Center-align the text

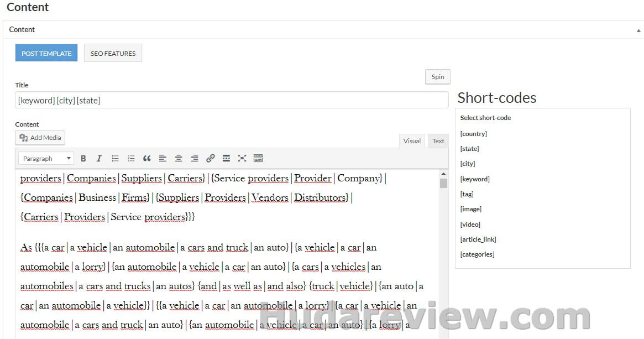click(x=178, y=158)
